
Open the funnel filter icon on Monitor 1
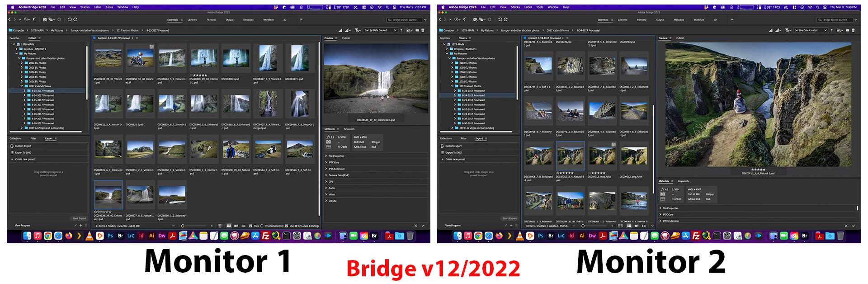pos(358,30)
